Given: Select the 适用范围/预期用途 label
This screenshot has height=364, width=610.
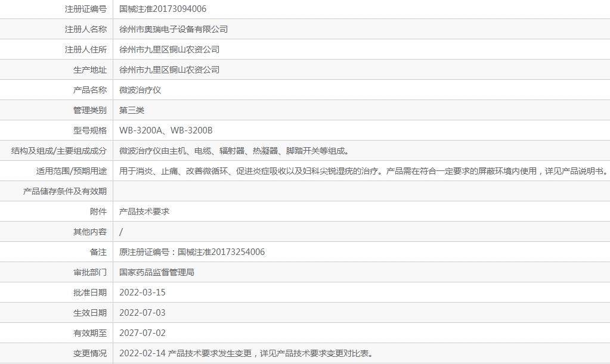Looking at the screenshot, I should point(71,171).
